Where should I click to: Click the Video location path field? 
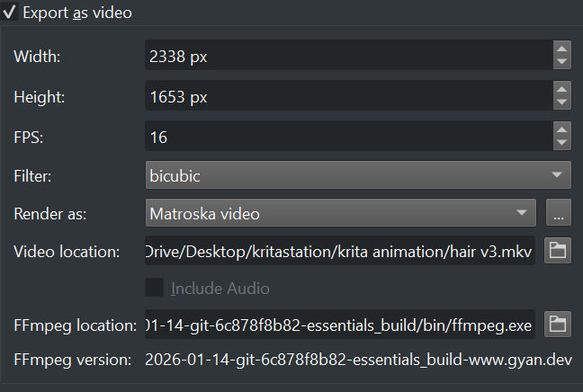tap(340, 251)
